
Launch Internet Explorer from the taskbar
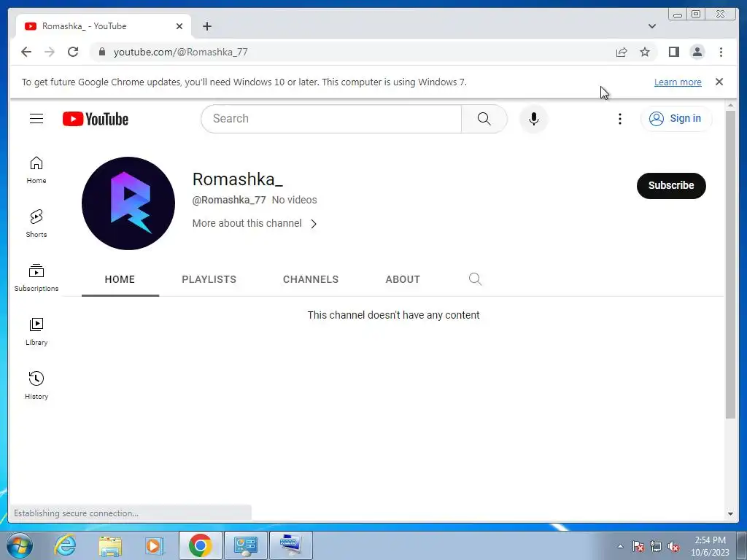click(65, 545)
